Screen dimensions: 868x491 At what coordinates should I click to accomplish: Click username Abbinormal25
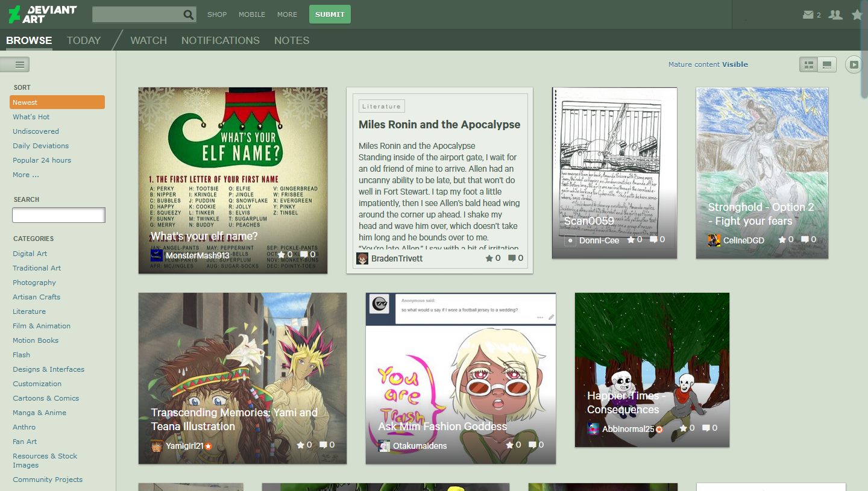click(x=628, y=429)
